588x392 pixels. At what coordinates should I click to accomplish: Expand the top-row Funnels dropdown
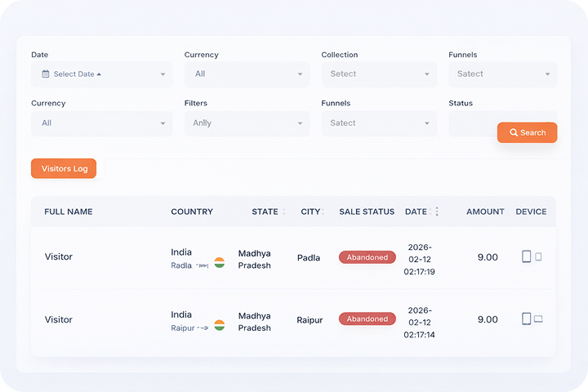point(502,74)
